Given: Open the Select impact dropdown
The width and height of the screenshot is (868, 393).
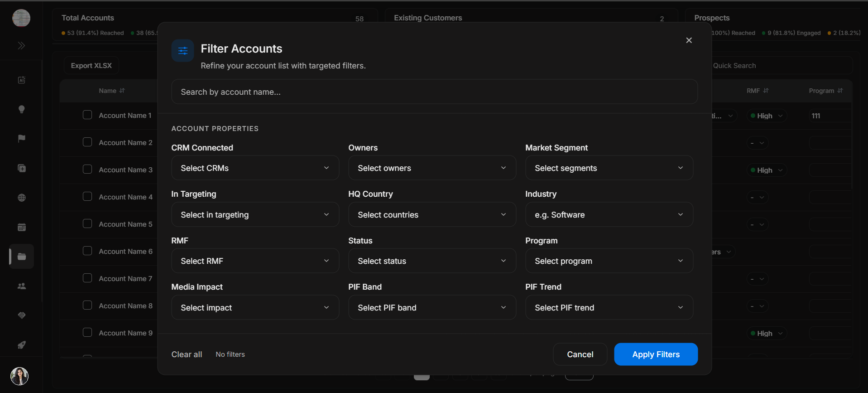Looking at the screenshot, I should tap(255, 308).
